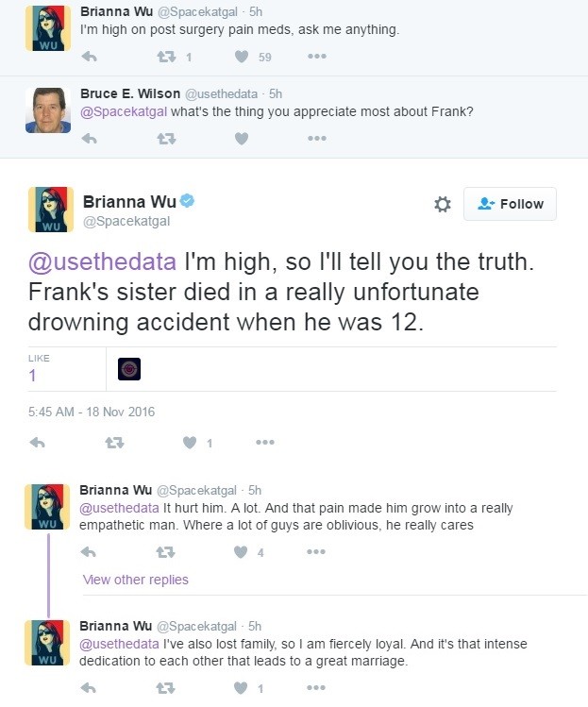Screen dimensions: 588x707
Task: Open @usethedata mention in main tweet
Action: point(102,261)
